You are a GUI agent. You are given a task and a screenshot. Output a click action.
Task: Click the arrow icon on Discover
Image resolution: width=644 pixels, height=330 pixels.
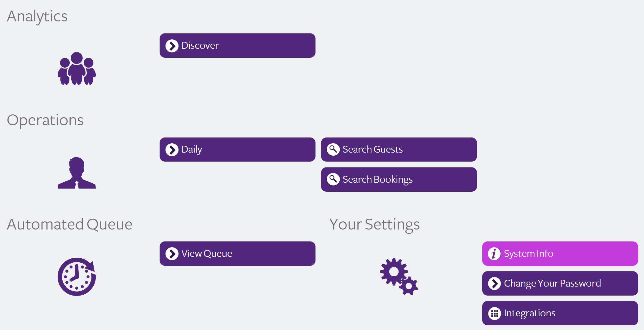(x=172, y=46)
